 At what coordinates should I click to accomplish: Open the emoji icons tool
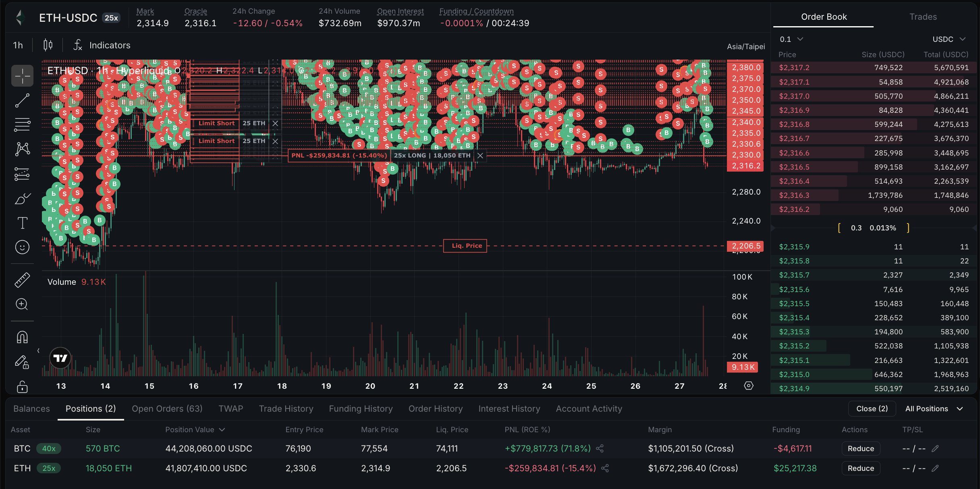[22, 247]
